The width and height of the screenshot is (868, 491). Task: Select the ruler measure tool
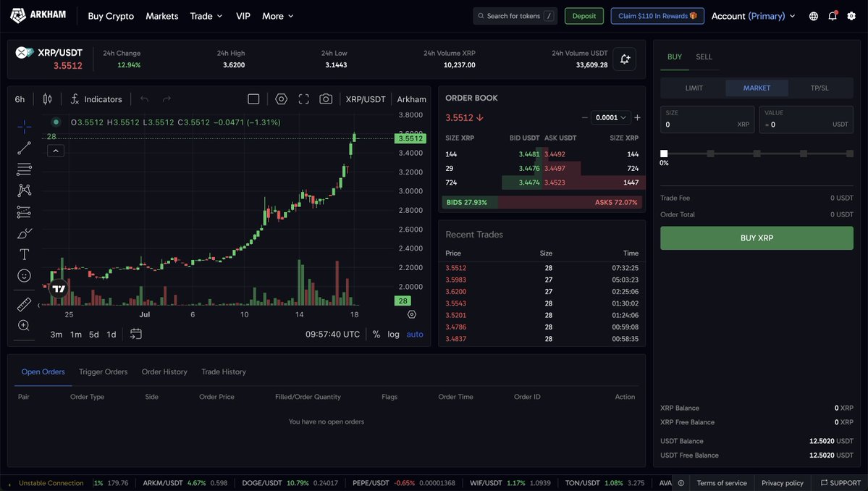pos(24,304)
